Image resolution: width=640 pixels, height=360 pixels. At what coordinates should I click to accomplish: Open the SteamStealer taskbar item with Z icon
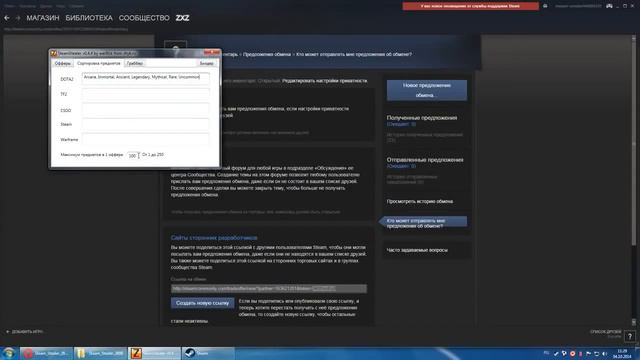coord(154,353)
